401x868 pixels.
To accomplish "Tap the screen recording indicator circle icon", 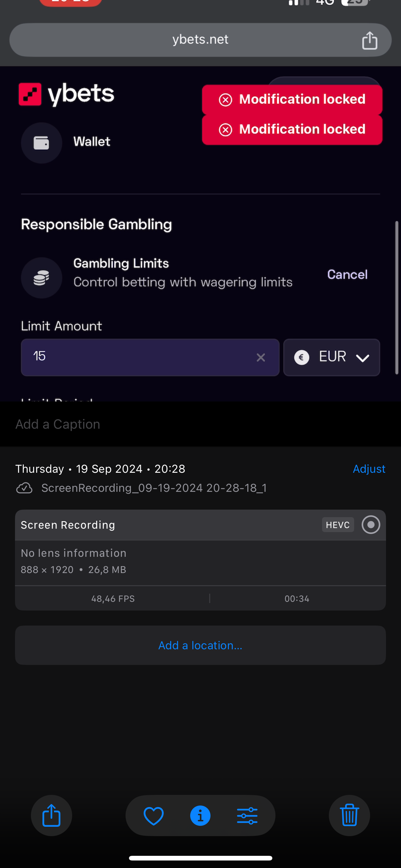I will click(371, 525).
